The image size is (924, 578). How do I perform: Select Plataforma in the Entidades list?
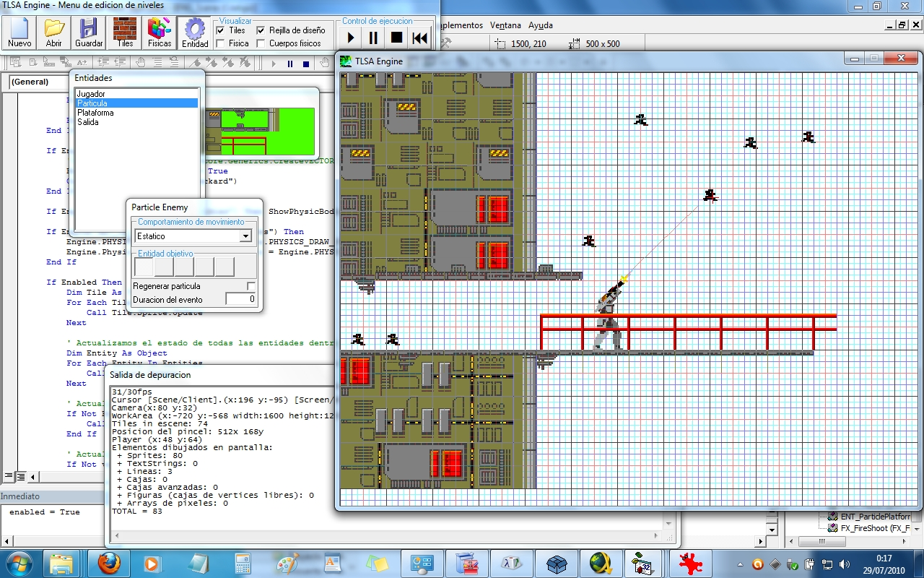[x=95, y=113]
